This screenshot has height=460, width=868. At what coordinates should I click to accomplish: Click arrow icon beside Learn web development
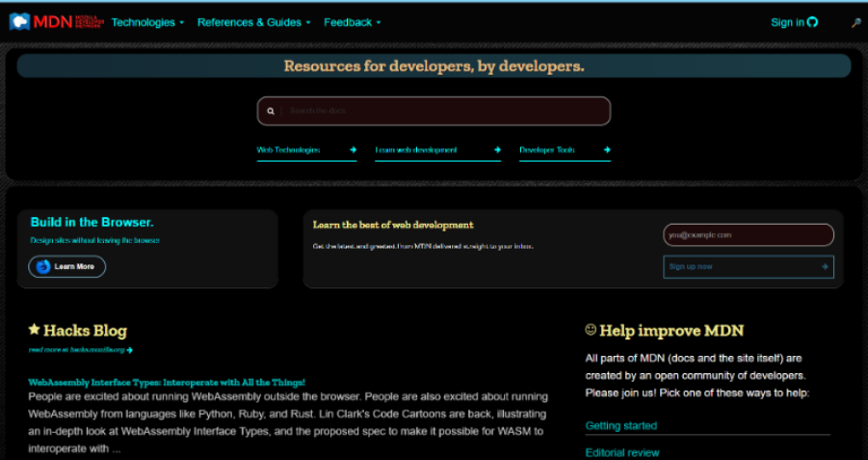[497, 149]
